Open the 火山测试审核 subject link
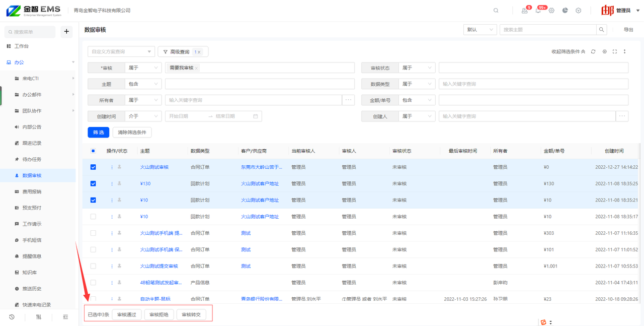Viewport: 644px width, 326px height. tap(154, 167)
